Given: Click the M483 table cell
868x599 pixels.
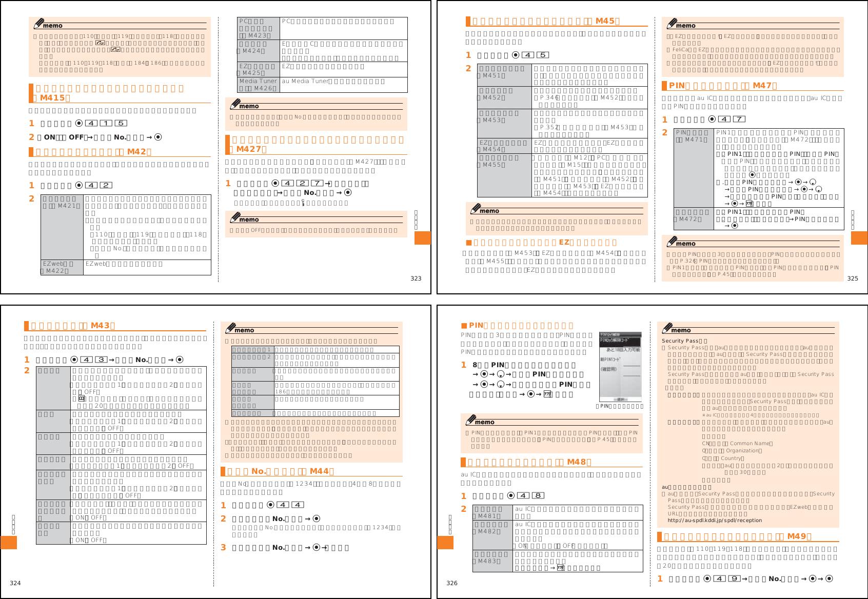Looking at the screenshot, I should coord(493,561).
